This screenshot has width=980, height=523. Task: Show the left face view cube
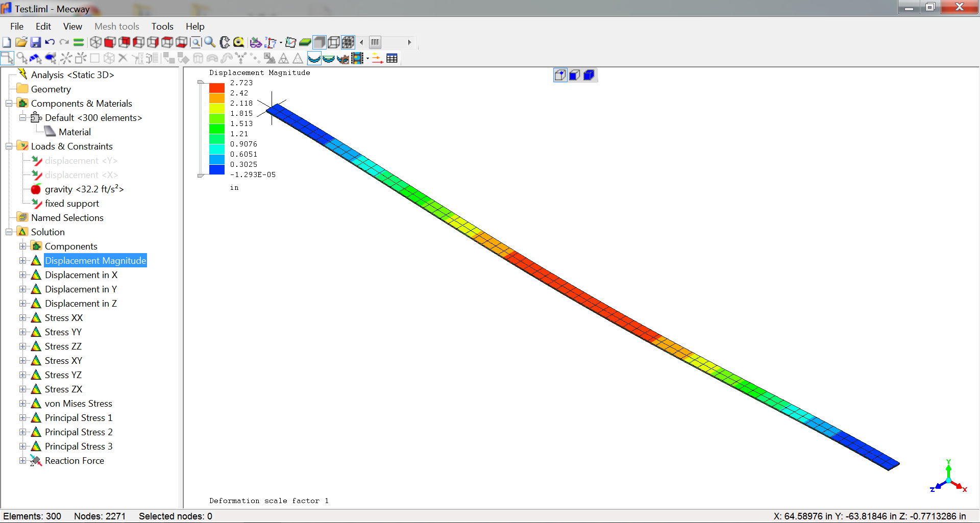coord(138,42)
